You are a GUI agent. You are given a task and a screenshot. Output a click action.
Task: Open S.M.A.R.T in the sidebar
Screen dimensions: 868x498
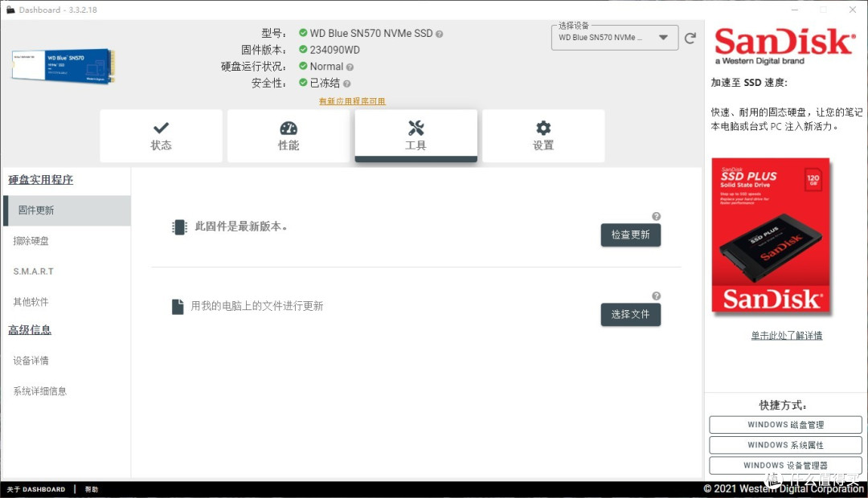34,271
